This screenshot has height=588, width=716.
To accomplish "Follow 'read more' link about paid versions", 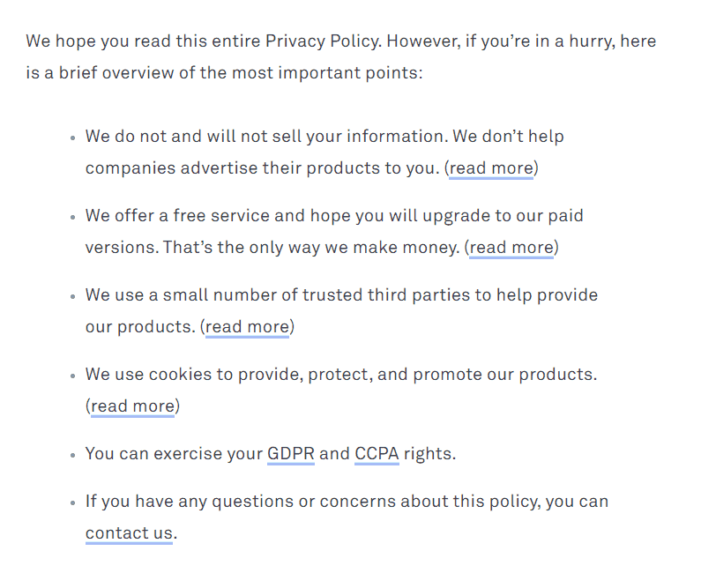I will [x=511, y=248].
